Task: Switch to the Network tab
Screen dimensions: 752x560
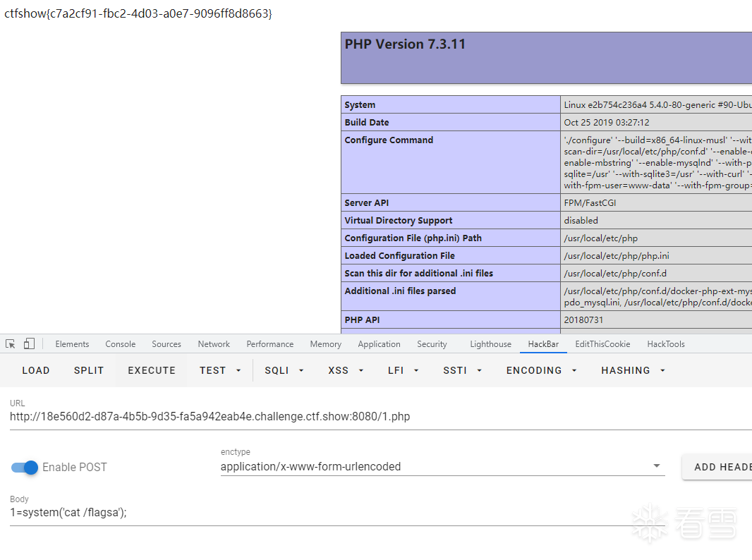Action: [x=214, y=343]
